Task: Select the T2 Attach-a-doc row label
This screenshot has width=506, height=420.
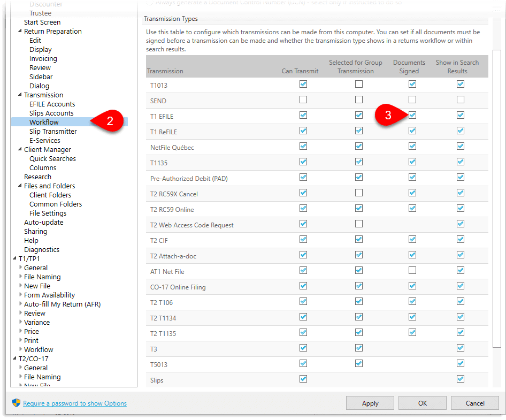Action: [173, 256]
